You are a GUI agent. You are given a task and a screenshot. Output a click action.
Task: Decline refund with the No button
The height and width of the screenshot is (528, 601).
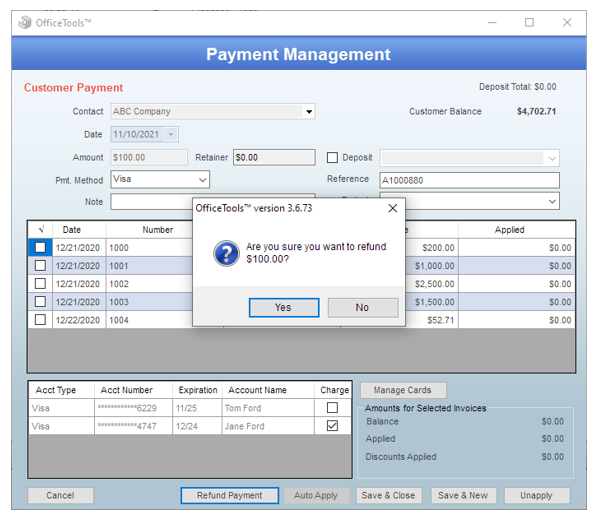click(363, 307)
